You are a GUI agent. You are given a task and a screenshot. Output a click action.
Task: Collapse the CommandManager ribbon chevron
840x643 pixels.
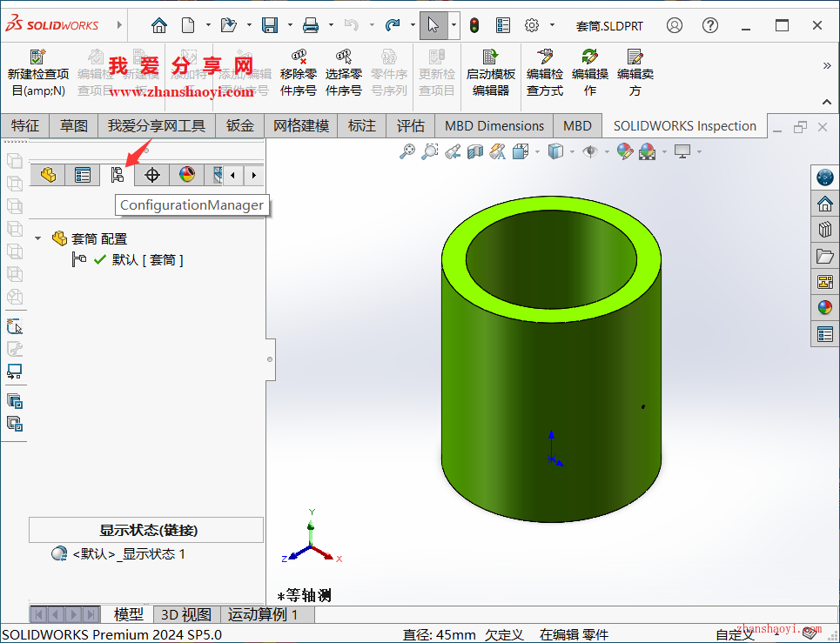827,102
